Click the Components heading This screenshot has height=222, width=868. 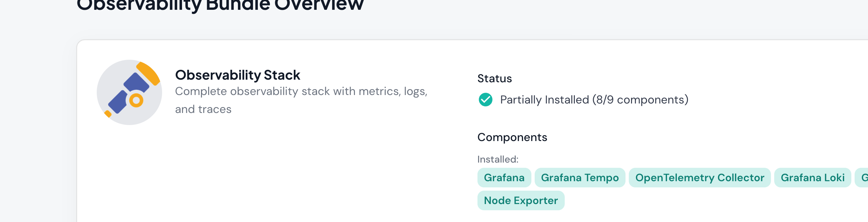[512, 137]
